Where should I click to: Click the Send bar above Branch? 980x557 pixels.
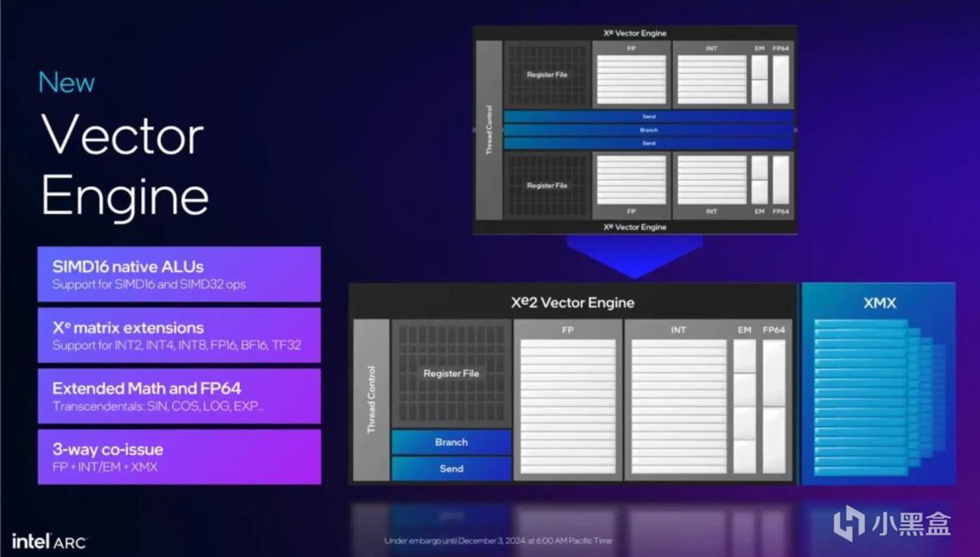pyautogui.click(x=648, y=116)
